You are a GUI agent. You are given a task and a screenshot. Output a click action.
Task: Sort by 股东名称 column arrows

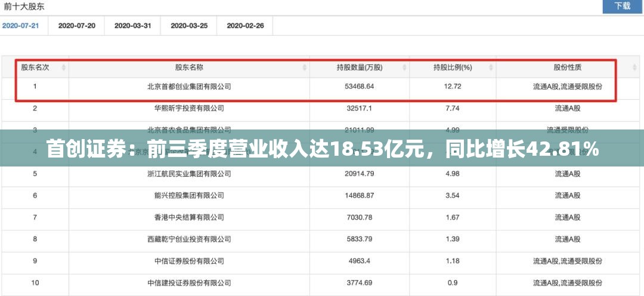304,67
